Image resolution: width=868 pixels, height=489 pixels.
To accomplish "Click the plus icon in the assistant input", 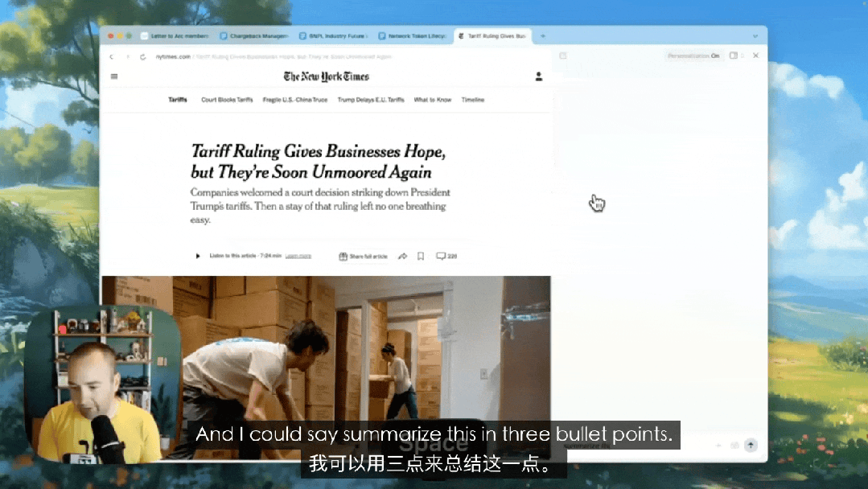I will click(718, 445).
